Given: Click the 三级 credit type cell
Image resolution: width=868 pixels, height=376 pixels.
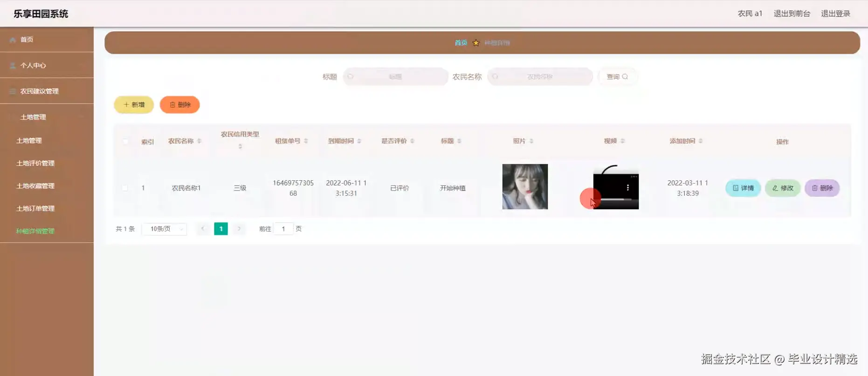Looking at the screenshot, I should [240, 188].
